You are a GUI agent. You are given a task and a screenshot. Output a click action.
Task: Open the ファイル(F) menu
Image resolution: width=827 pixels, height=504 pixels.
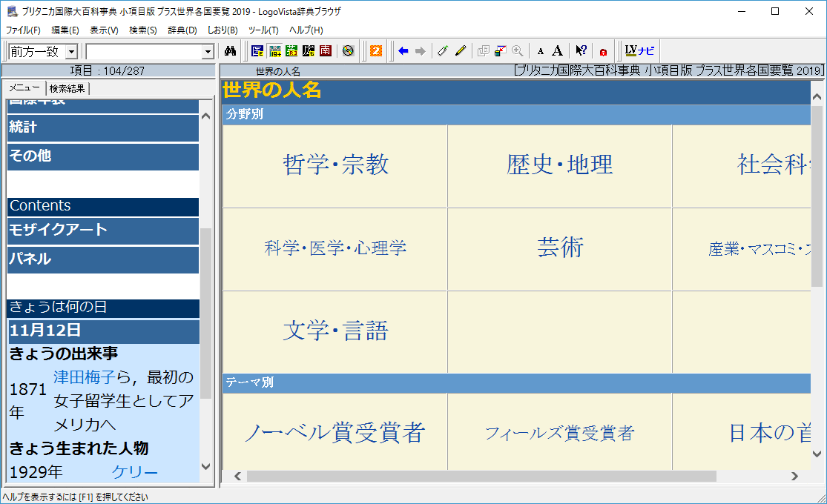click(x=23, y=30)
